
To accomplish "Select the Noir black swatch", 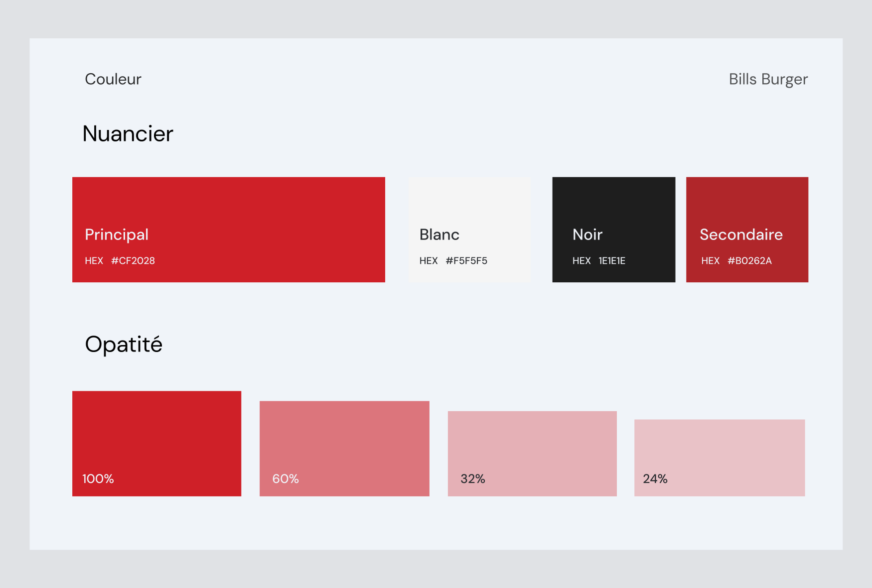I will [614, 230].
